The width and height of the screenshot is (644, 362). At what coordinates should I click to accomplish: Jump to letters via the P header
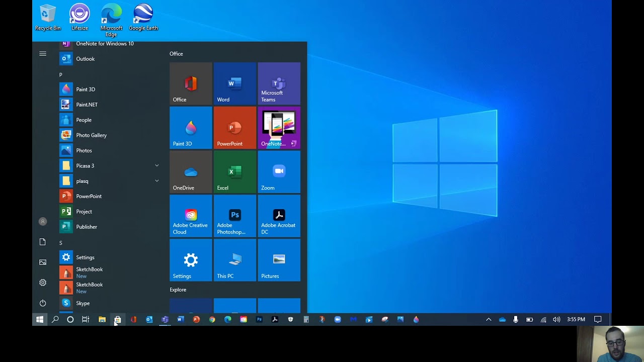pos(61,75)
